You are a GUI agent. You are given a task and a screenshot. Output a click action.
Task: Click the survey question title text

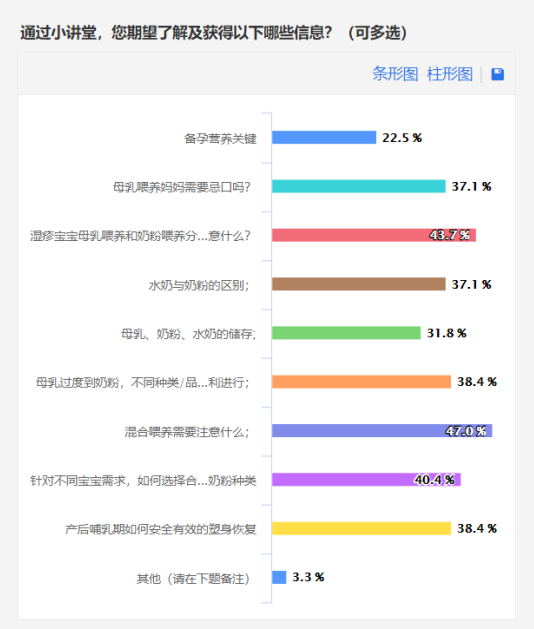click(213, 33)
